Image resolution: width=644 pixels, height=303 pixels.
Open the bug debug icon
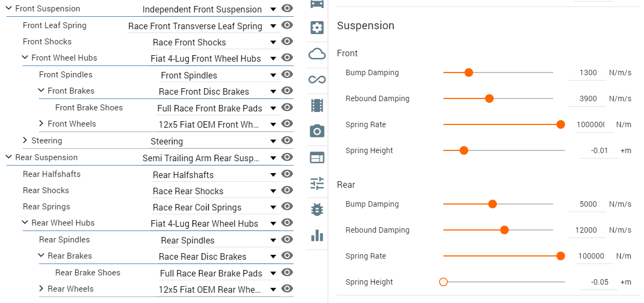(x=317, y=209)
